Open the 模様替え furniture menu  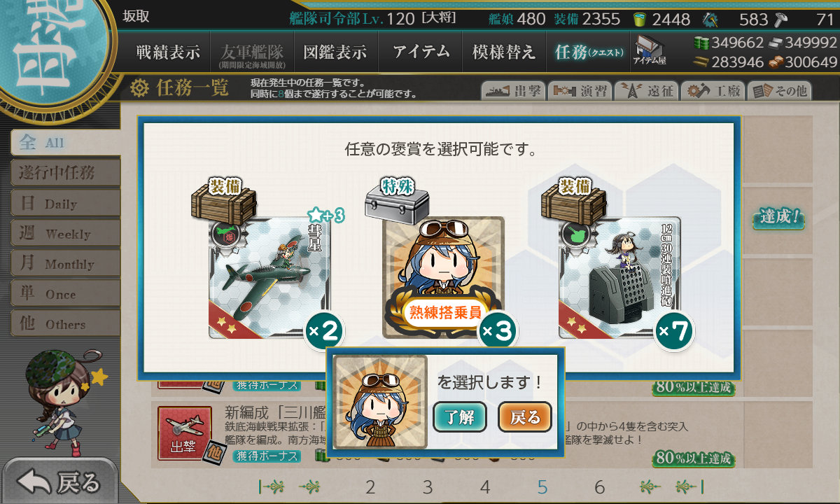point(504,52)
